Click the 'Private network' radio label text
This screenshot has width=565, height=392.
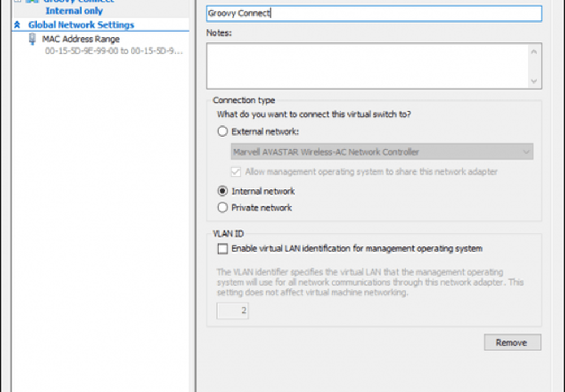pos(261,208)
